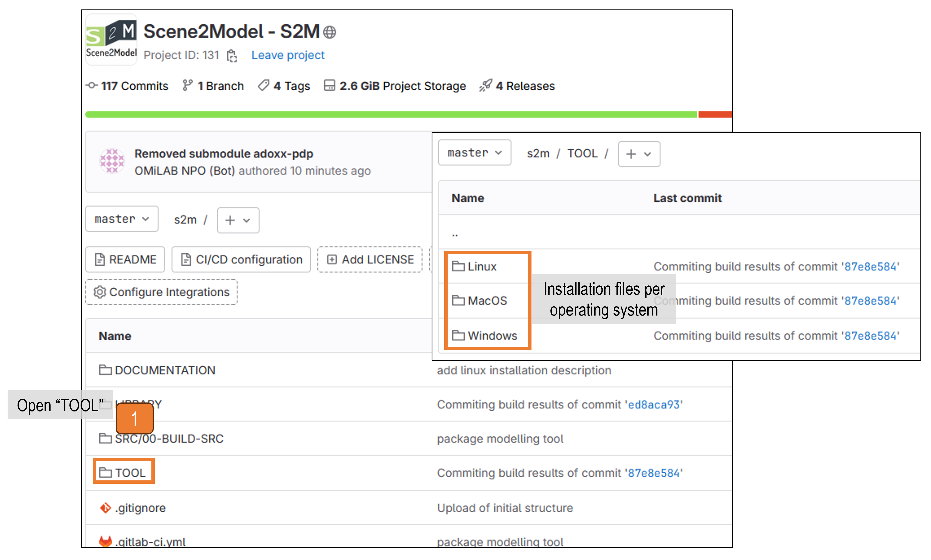Viewport: 931px width, 560px height.
Task: Click the storage disk icon
Action: pyautogui.click(x=329, y=85)
